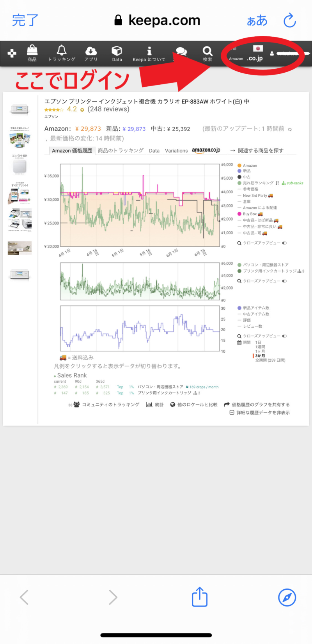Open the Keepa について info menu
Viewport: 312px width, 644px height.
pyautogui.click(x=149, y=54)
